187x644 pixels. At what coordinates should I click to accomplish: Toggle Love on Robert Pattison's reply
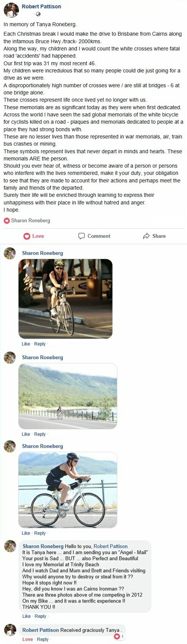click(28, 639)
